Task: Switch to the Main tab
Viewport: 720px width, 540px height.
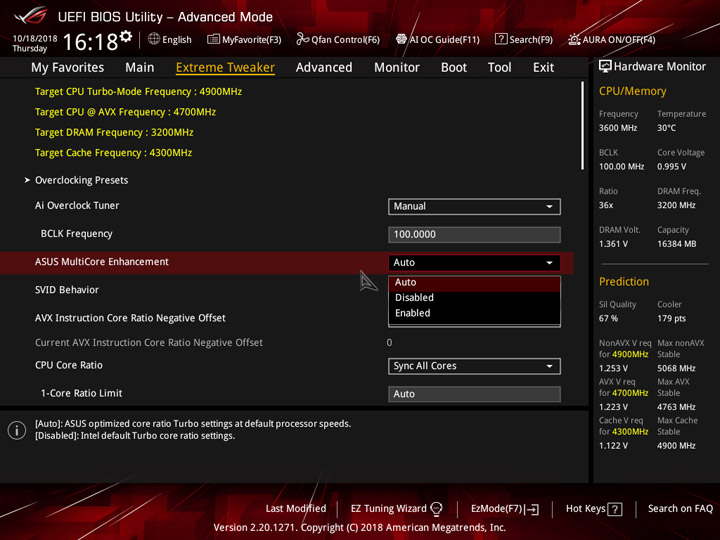Action: [140, 68]
